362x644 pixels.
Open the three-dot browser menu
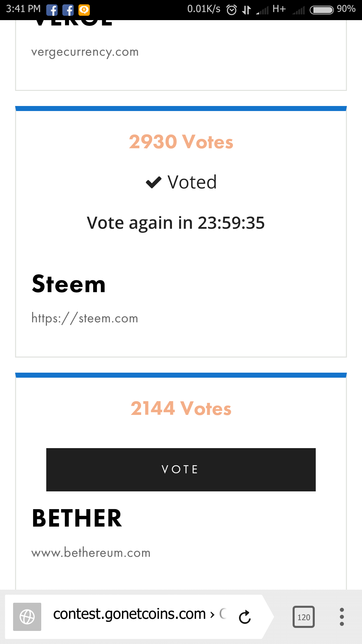(342, 617)
